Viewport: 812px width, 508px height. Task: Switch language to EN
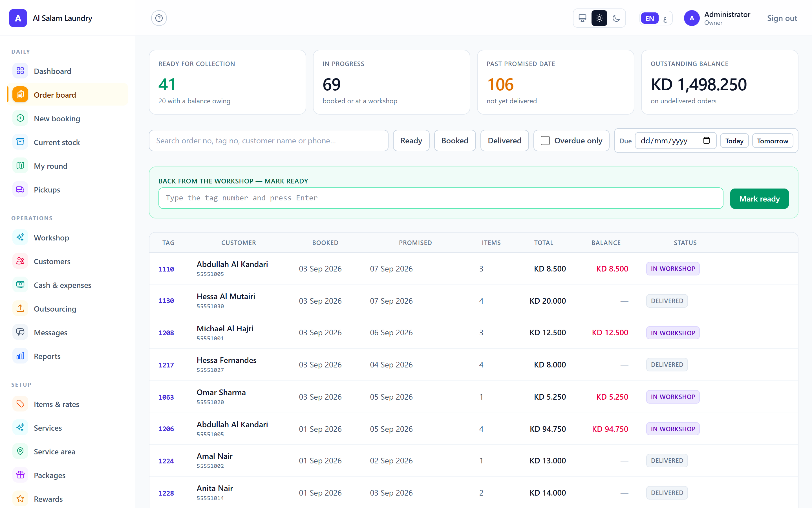click(x=650, y=18)
